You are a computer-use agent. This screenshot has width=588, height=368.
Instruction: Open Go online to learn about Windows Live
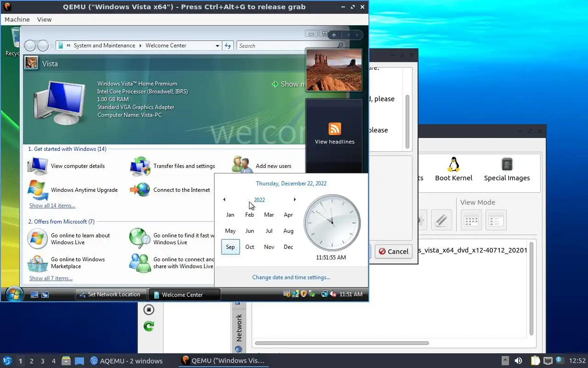69,239
